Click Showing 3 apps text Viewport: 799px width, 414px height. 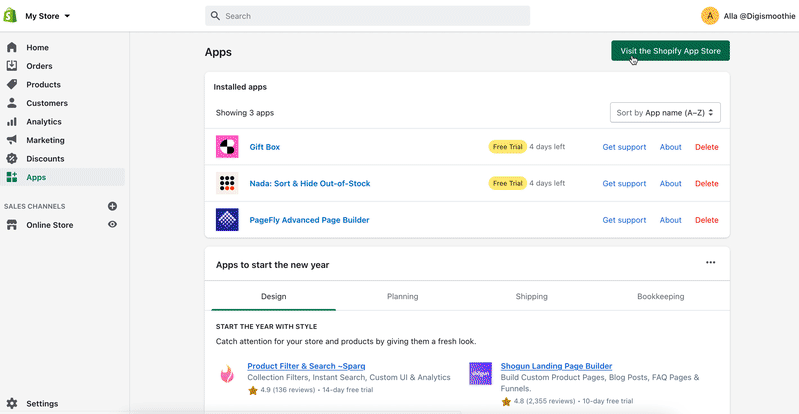(x=245, y=113)
